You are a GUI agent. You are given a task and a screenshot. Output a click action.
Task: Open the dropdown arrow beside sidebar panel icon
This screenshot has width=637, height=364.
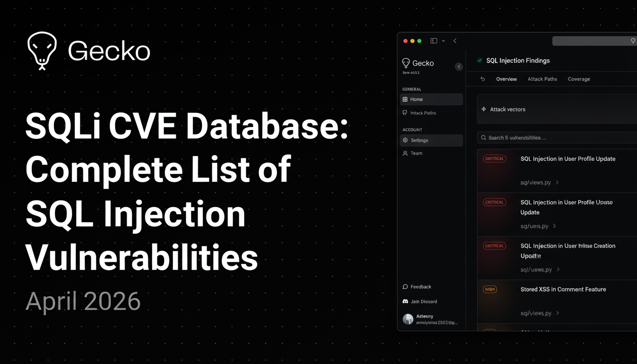pos(443,41)
